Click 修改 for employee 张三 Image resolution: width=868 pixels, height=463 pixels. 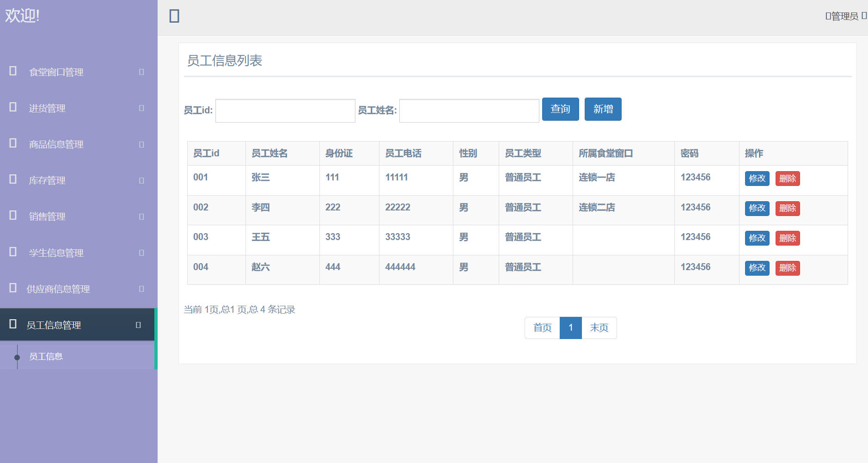[x=757, y=178]
